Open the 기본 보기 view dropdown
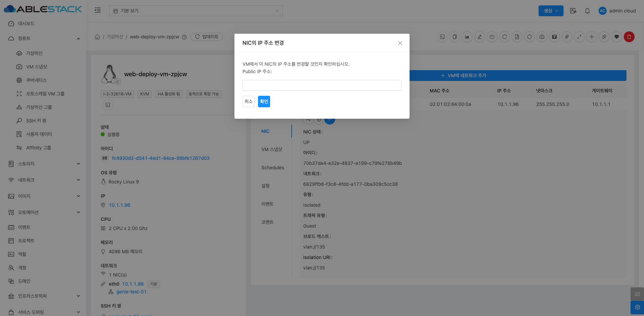Image resolution: width=644 pixels, height=316 pixels. point(196,11)
